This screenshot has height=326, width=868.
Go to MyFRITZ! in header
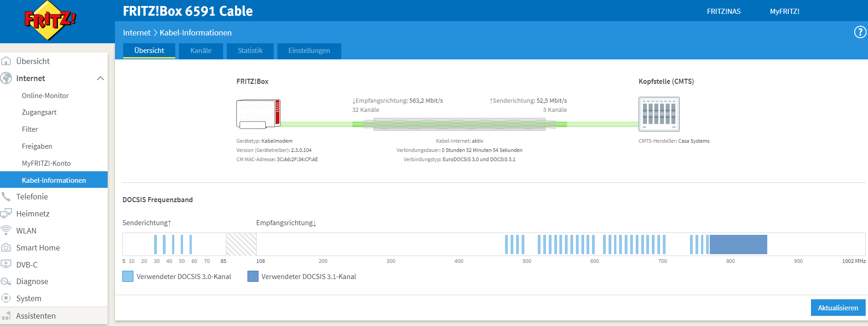click(x=784, y=12)
